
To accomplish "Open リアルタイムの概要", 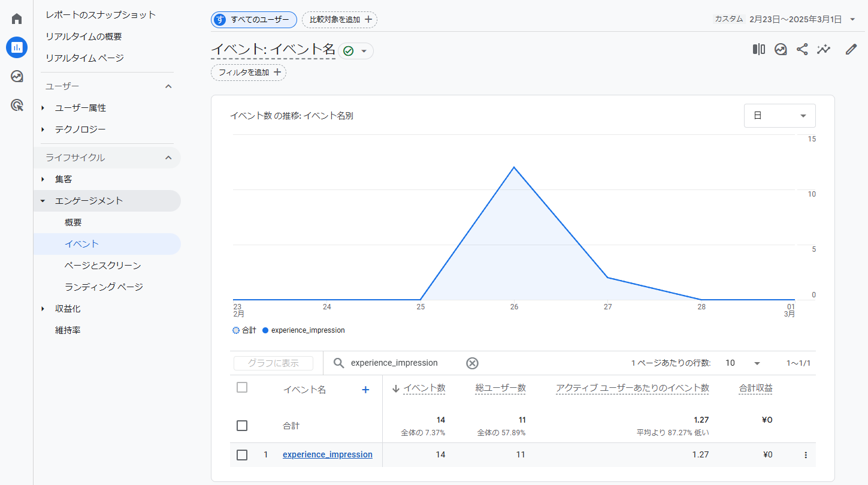I will click(84, 36).
